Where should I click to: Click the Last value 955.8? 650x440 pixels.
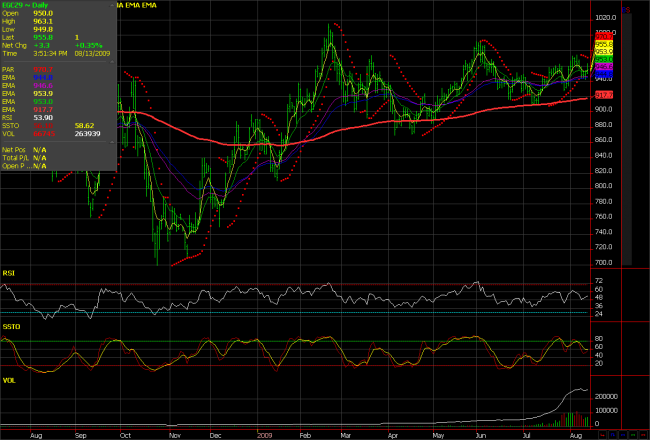(x=43, y=37)
